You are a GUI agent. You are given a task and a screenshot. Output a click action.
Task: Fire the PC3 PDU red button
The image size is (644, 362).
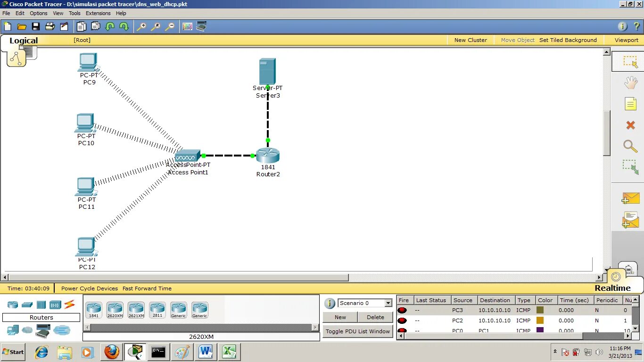tap(402, 310)
